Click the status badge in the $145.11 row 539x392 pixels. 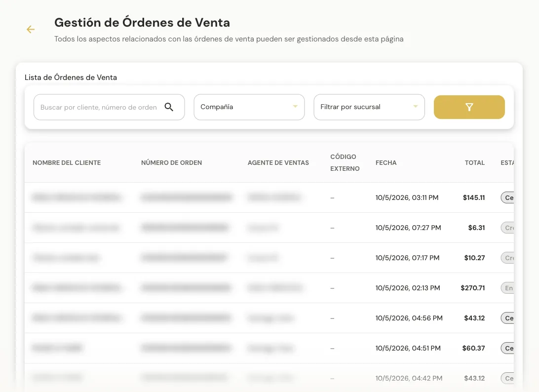click(507, 197)
